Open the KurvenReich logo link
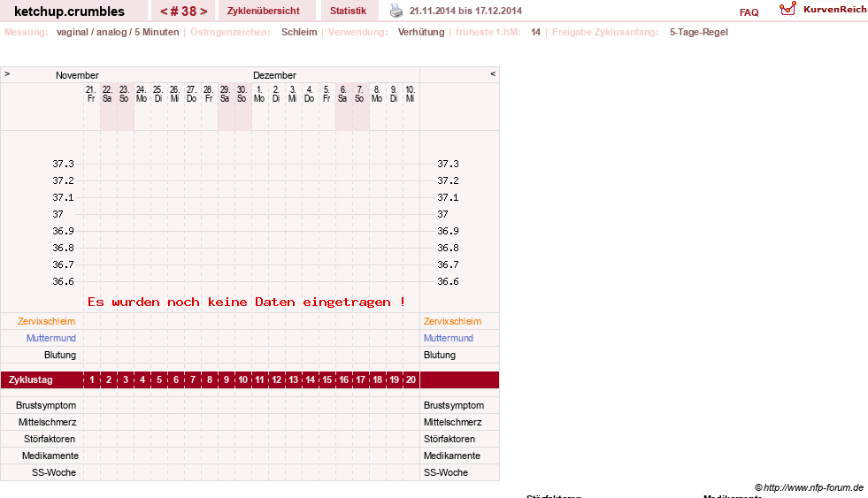 pyautogui.click(x=823, y=10)
